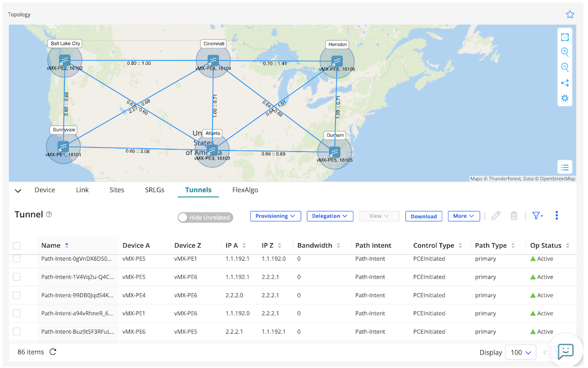Viewport: 588px width, 368px height.
Task: Open the map list/legend icon
Action: pos(564,167)
